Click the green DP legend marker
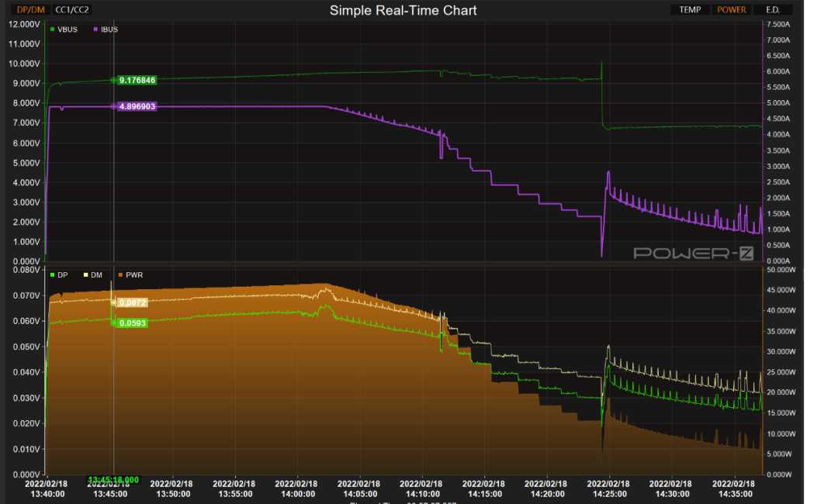838x504 pixels. coord(52,274)
